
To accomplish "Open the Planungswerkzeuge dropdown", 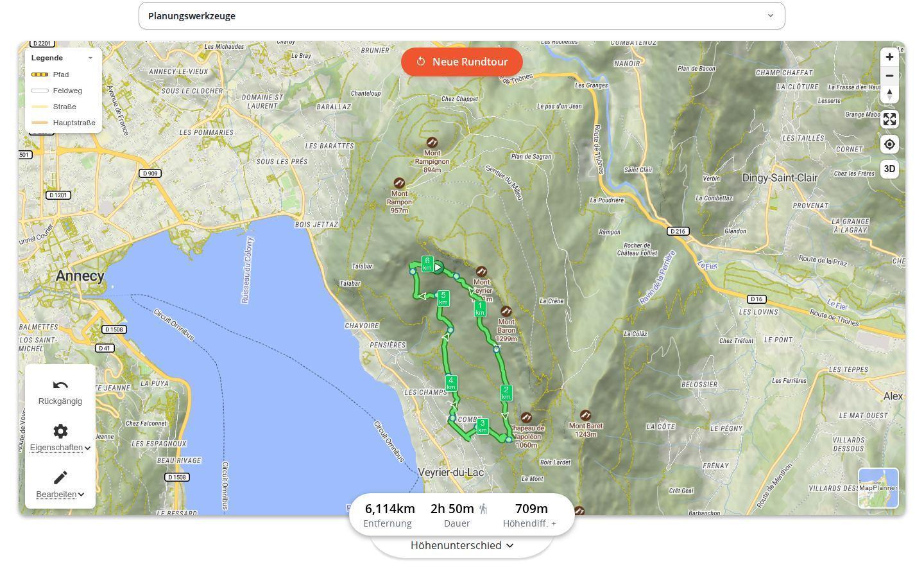I will click(461, 15).
